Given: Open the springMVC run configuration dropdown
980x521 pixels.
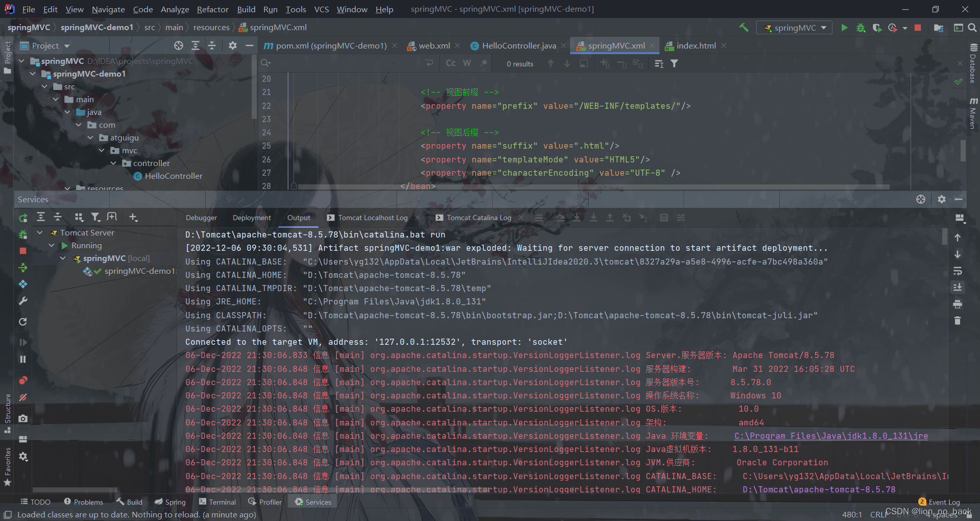Looking at the screenshot, I should coord(794,28).
